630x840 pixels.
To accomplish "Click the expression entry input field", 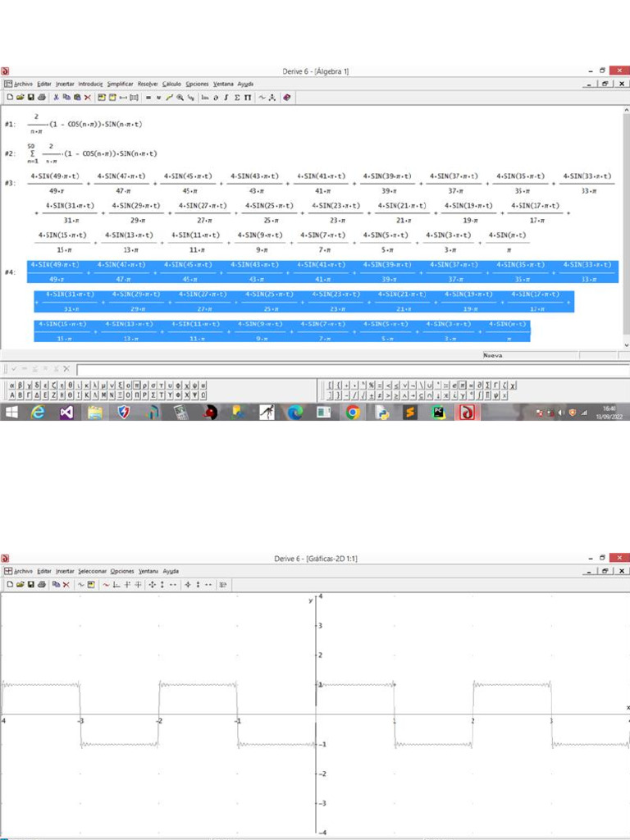I will point(328,370).
